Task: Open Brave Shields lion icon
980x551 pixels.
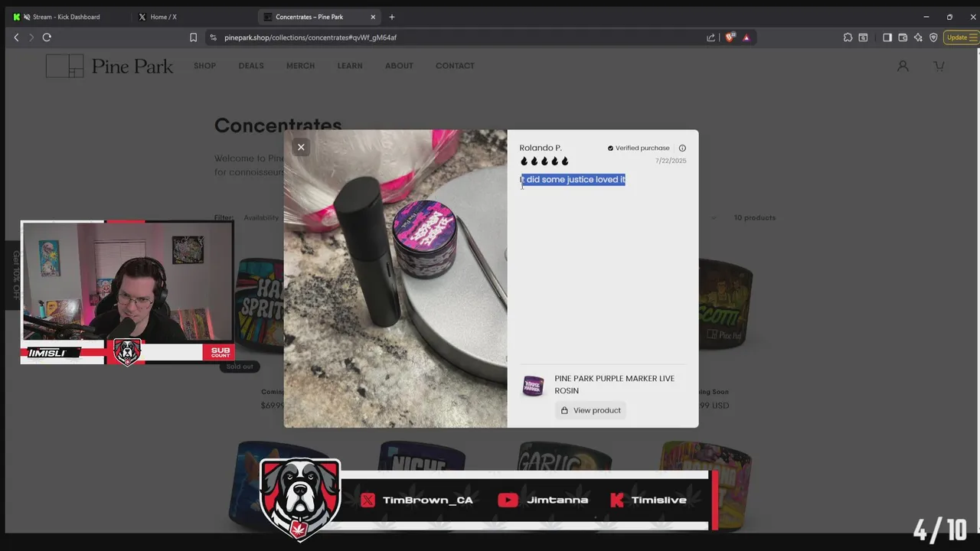Action: click(x=730, y=37)
